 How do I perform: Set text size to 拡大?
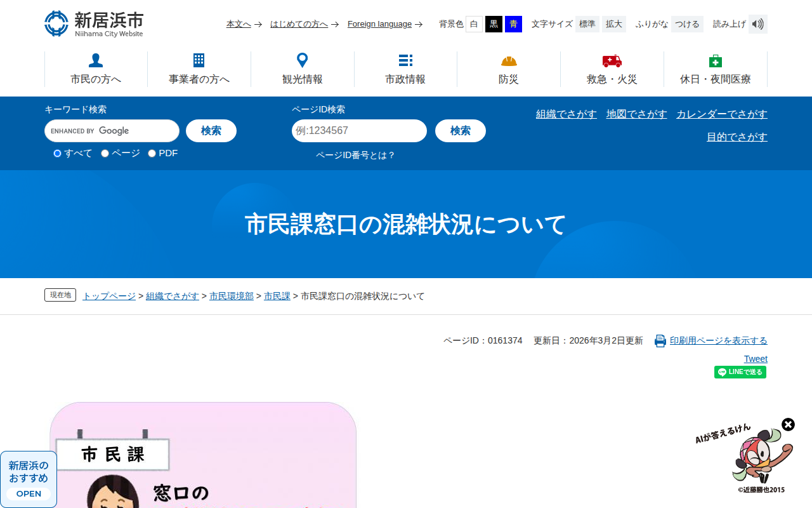click(x=614, y=24)
